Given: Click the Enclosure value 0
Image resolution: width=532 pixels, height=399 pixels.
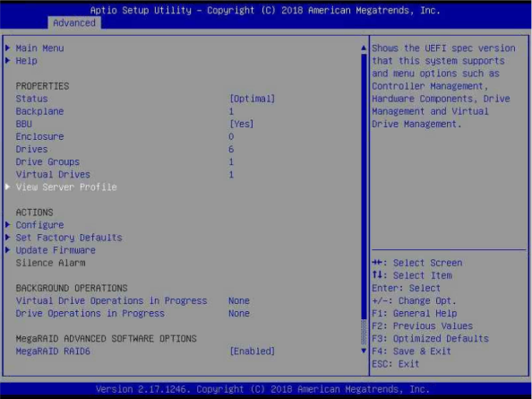Looking at the screenshot, I should click(231, 136).
